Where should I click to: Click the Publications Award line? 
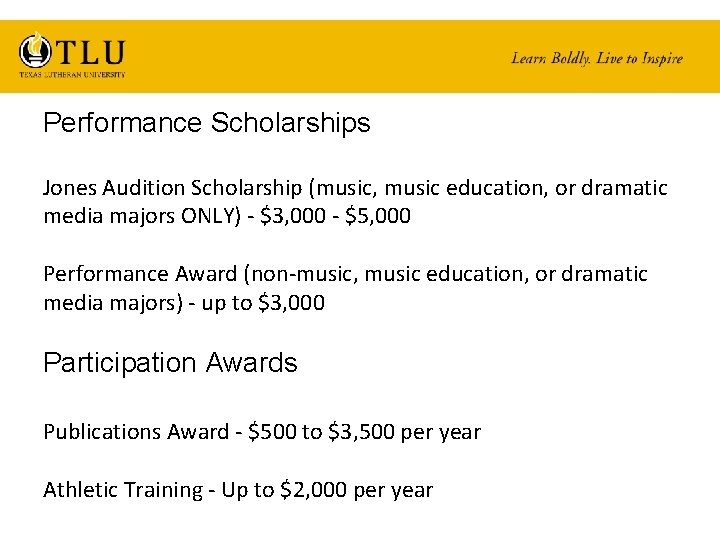pyautogui.click(x=262, y=432)
